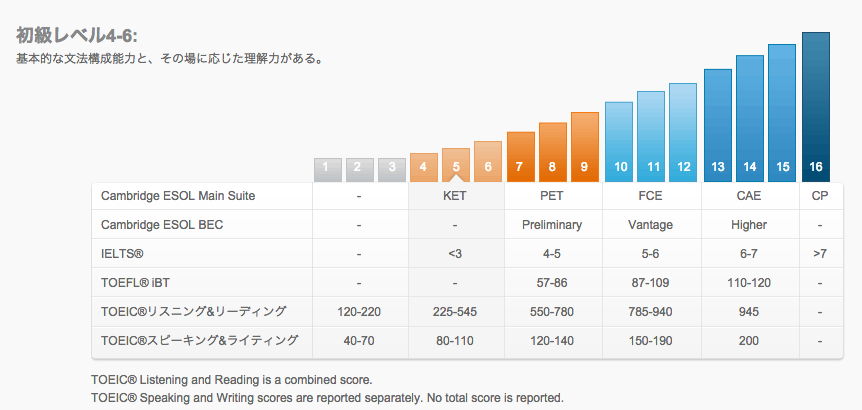Screen dimensions: 862x410
Task: Choose the level 13 blue bar
Action: (x=717, y=125)
